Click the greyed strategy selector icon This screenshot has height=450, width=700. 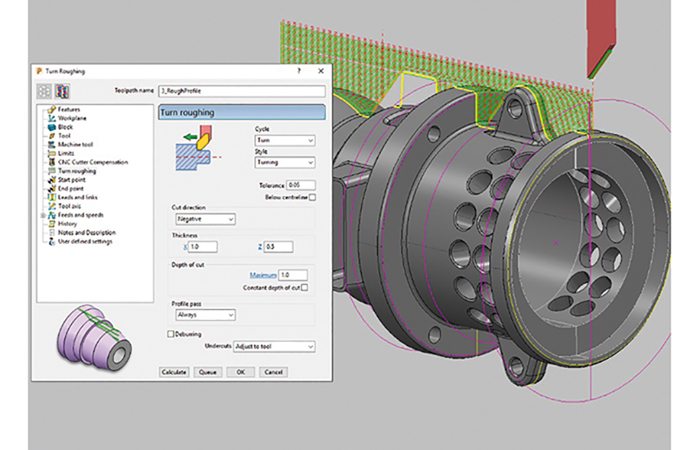pyautogui.click(x=44, y=92)
